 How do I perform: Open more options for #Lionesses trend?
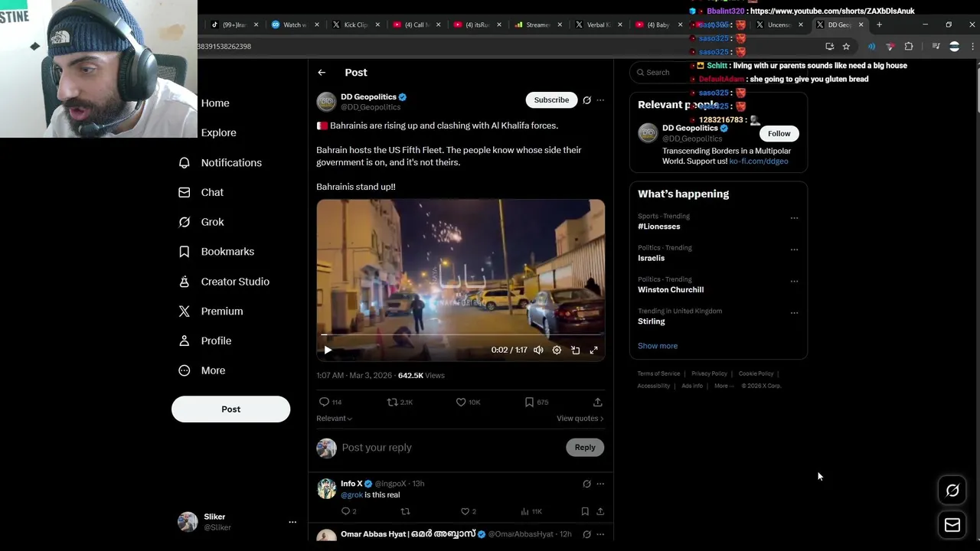click(x=794, y=218)
